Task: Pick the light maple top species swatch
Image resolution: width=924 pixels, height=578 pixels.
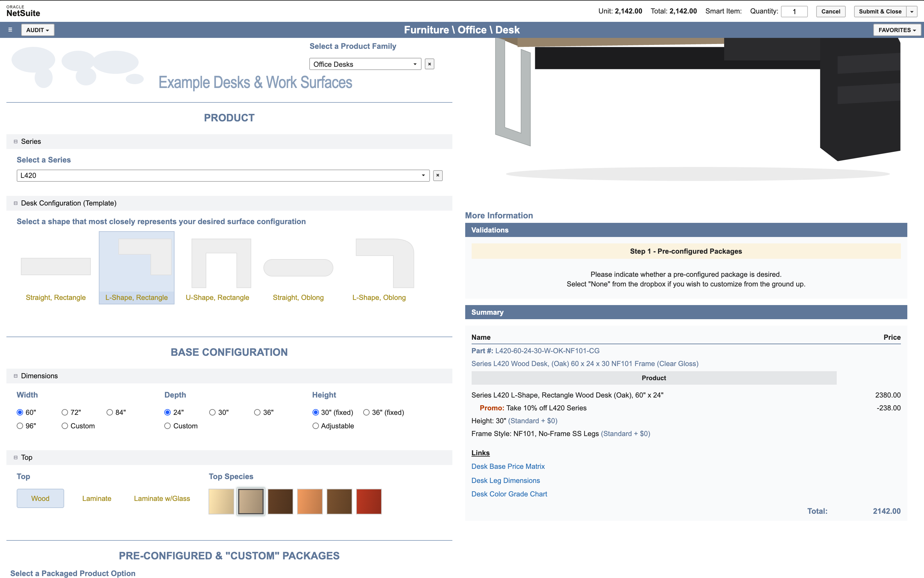Action: [221, 502]
